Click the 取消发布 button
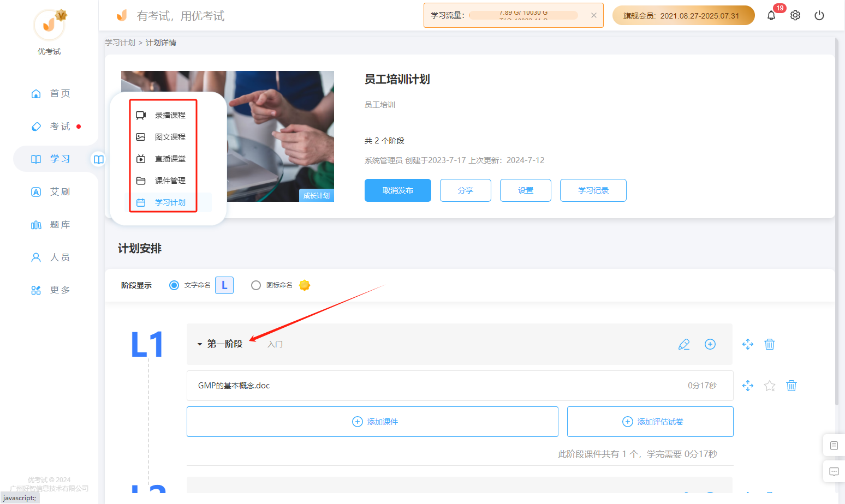Screen dimensions: 845x504 pyautogui.click(x=398, y=190)
